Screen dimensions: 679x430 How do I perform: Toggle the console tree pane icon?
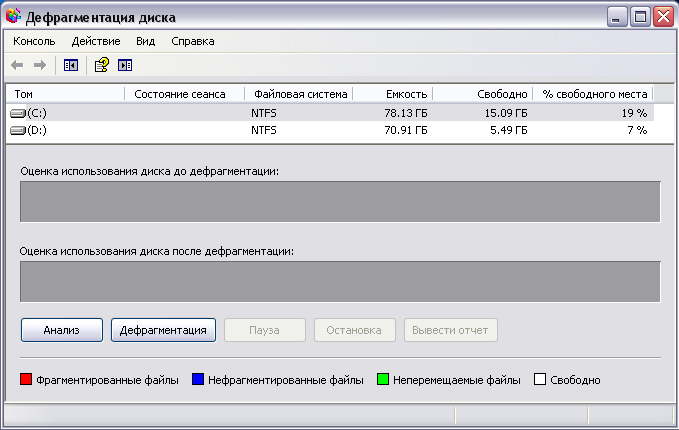pos(71,65)
